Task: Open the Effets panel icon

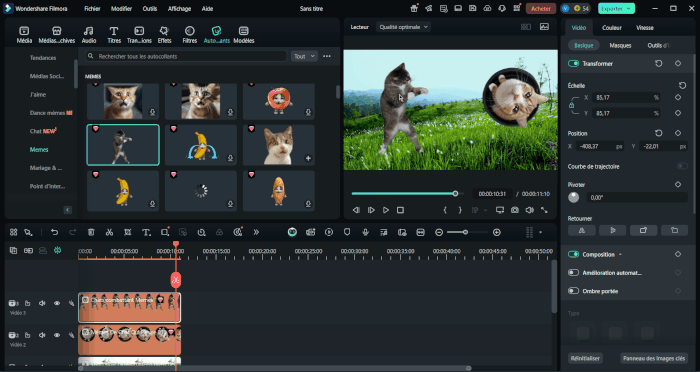Action: tap(164, 34)
